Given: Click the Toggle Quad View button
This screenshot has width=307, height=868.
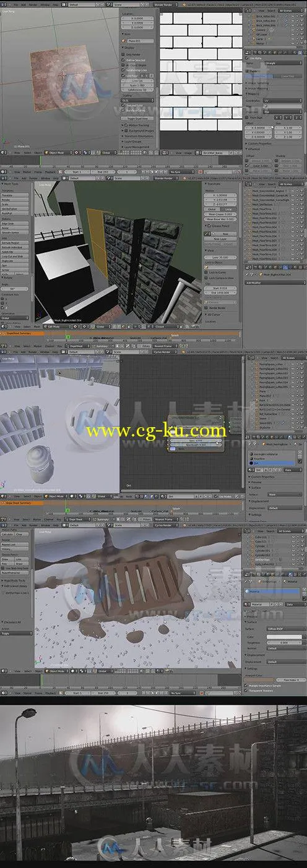Looking at the screenshot, I should tap(137, 119).
